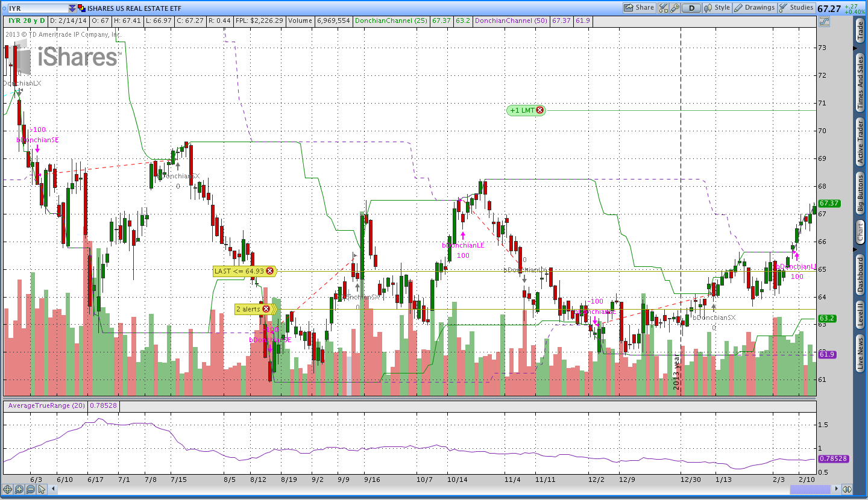This screenshot has width=868, height=500.
Task: Click the Share button
Action: pyautogui.click(x=639, y=8)
